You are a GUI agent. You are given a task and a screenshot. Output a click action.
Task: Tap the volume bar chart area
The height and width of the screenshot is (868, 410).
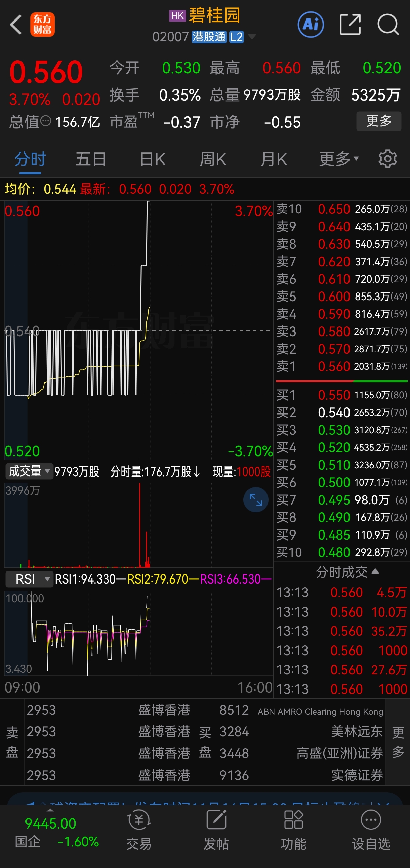pyautogui.click(x=138, y=525)
